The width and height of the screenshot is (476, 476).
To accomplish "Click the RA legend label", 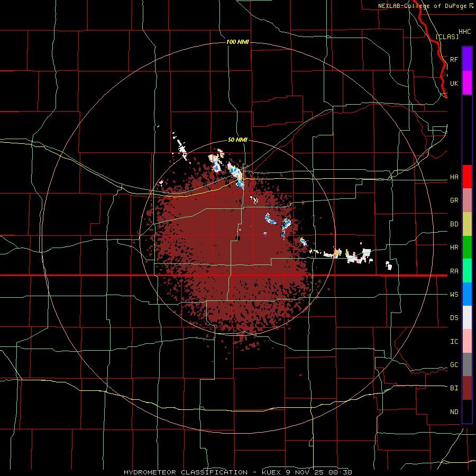I will tap(454, 271).
